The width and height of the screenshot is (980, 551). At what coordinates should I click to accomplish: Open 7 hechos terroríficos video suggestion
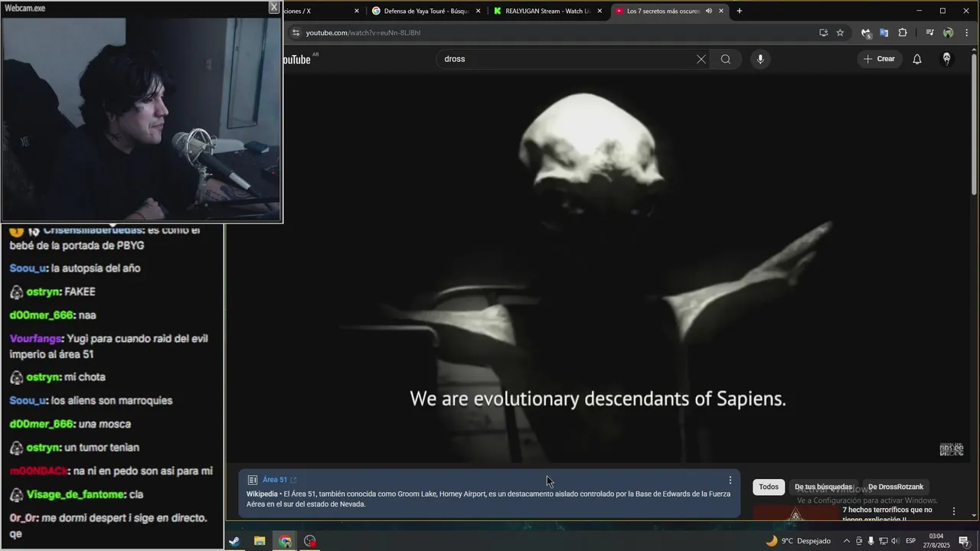click(x=887, y=514)
